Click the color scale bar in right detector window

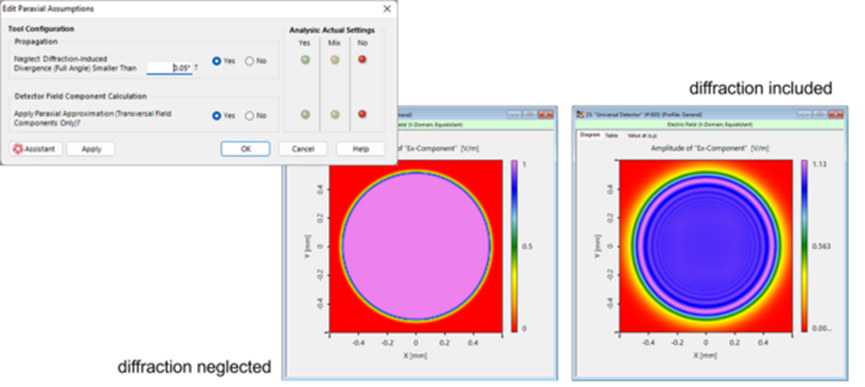point(804,245)
